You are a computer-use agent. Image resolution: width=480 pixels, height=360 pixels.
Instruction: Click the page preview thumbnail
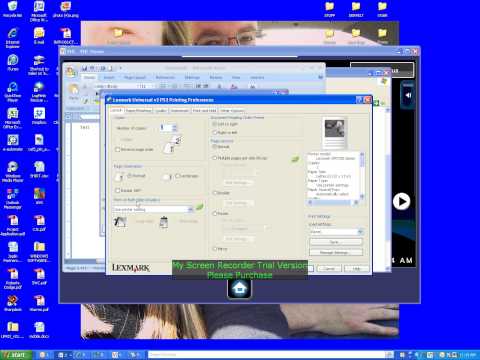pos(334,133)
